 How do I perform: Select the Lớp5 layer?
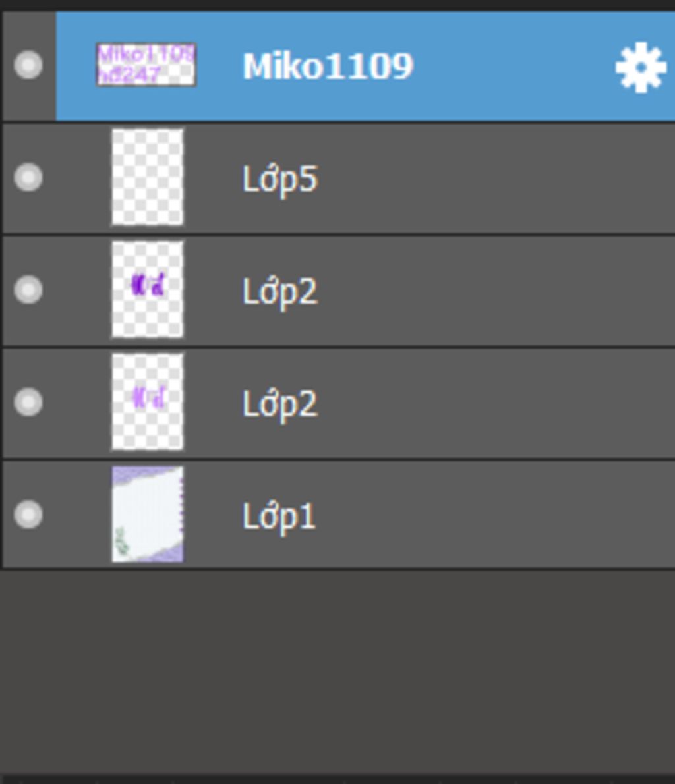pos(339,178)
